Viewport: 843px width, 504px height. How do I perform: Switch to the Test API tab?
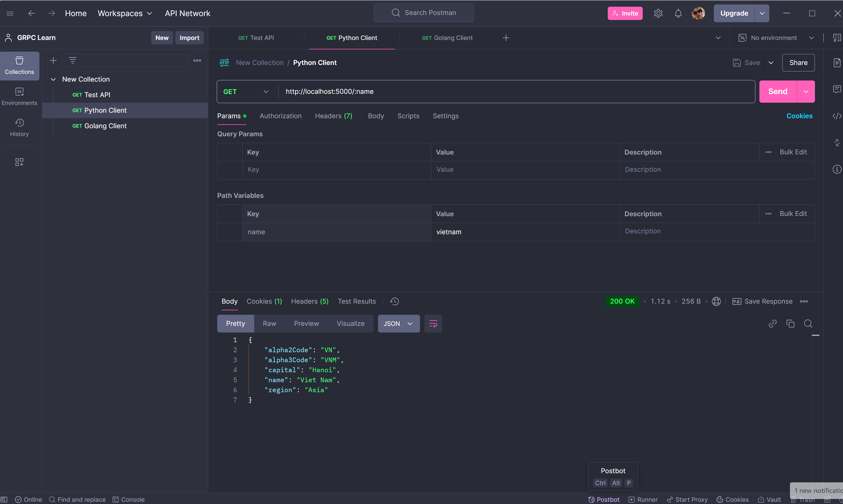(x=256, y=38)
